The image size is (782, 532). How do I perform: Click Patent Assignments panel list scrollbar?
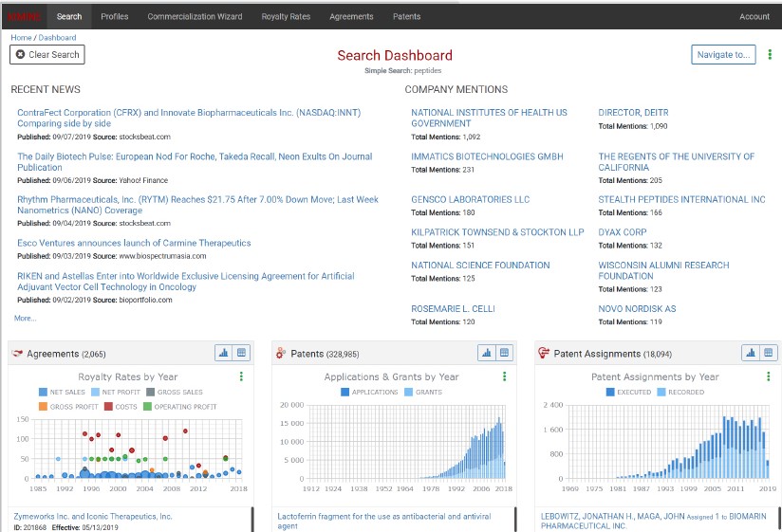778,520
